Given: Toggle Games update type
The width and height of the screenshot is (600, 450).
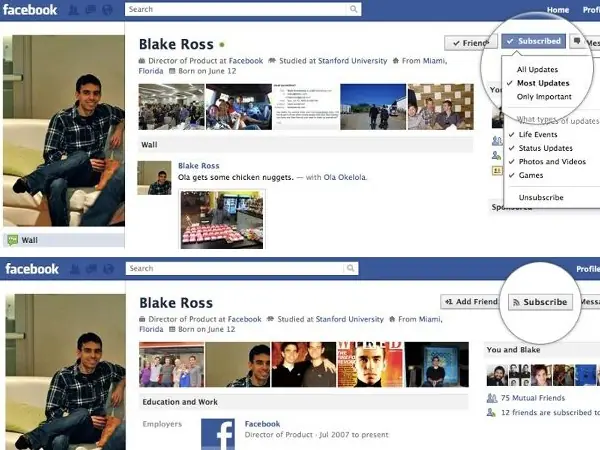Looking at the screenshot, I should tap(531, 175).
